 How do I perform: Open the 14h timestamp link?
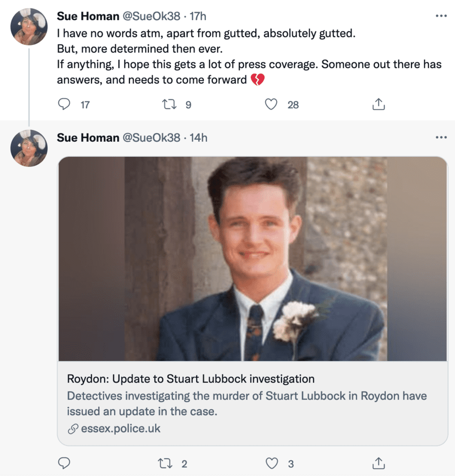[198, 138]
